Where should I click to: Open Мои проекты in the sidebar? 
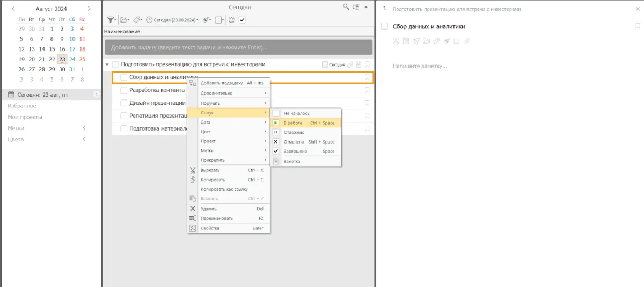pos(25,117)
